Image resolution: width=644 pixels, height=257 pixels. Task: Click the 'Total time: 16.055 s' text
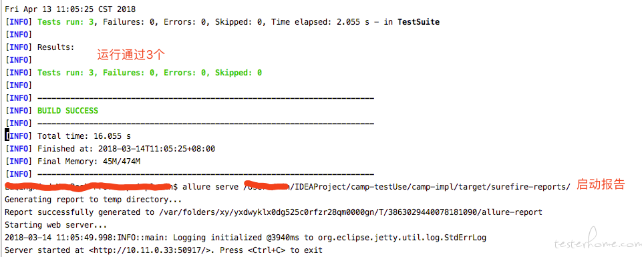click(x=84, y=136)
